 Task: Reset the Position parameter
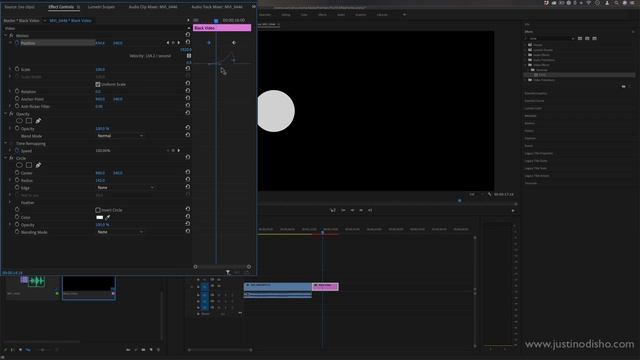coord(188,42)
